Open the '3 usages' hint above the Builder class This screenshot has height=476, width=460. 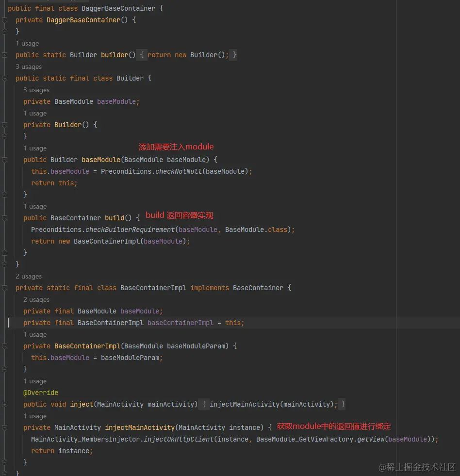(29, 67)
